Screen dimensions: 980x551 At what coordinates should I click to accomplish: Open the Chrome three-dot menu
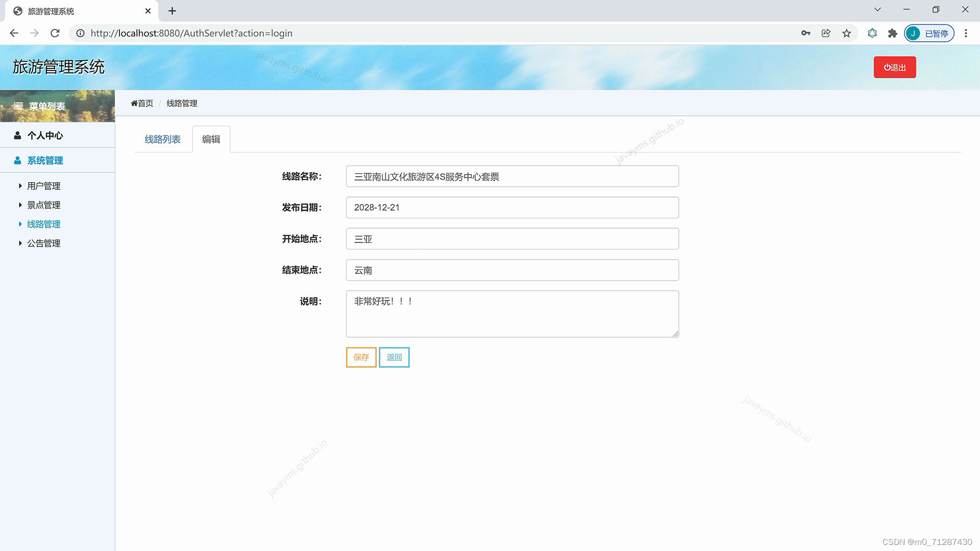click(966, 33)
